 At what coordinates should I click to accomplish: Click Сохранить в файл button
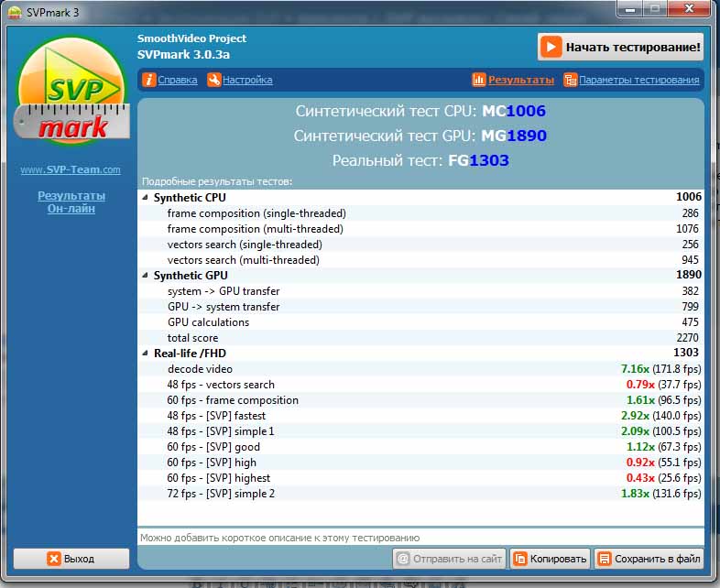[649, 558]
